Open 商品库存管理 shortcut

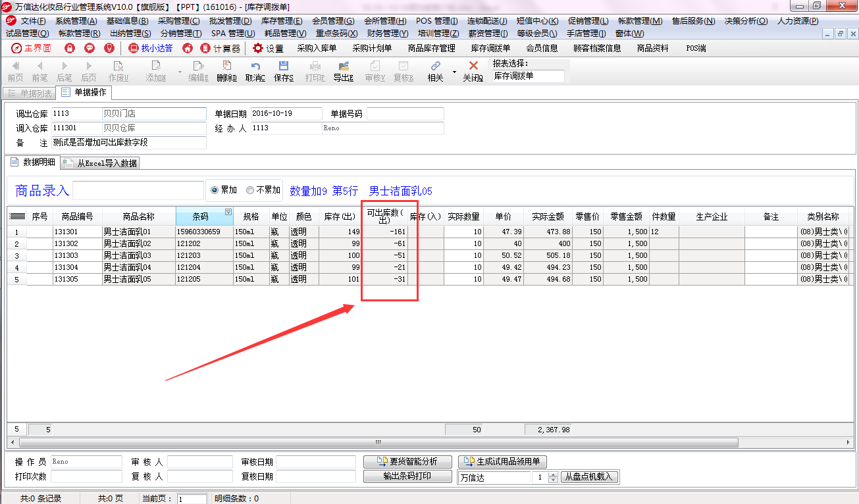[431, 48]
